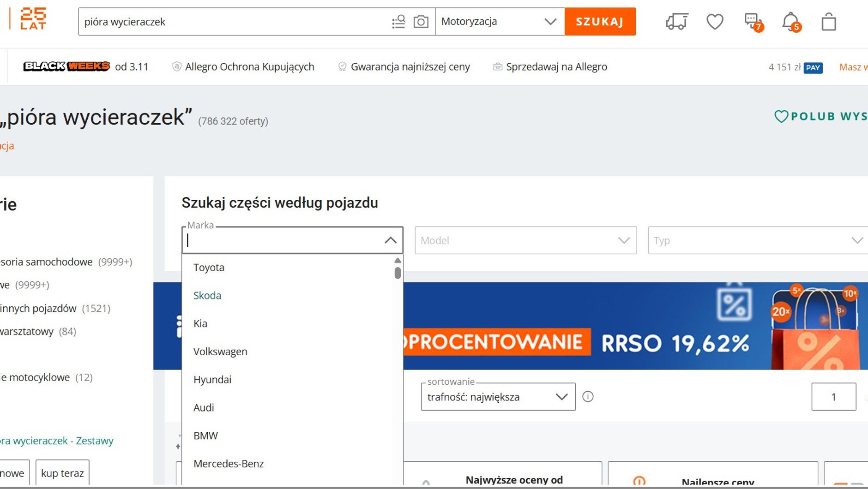The height and width of the screenshot is (489, 868).
Task: Click the Marka list scrollbar thumb
Action: tap(398, 273)
